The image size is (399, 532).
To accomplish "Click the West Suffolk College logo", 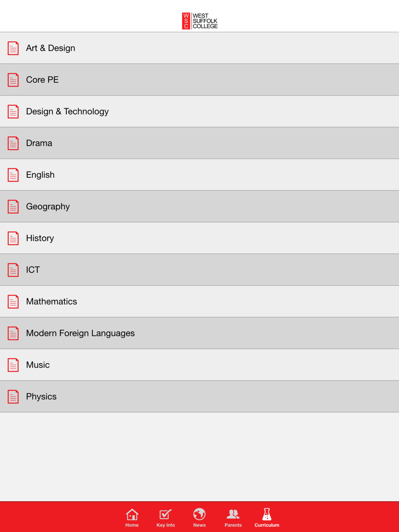I will [200, 21].
